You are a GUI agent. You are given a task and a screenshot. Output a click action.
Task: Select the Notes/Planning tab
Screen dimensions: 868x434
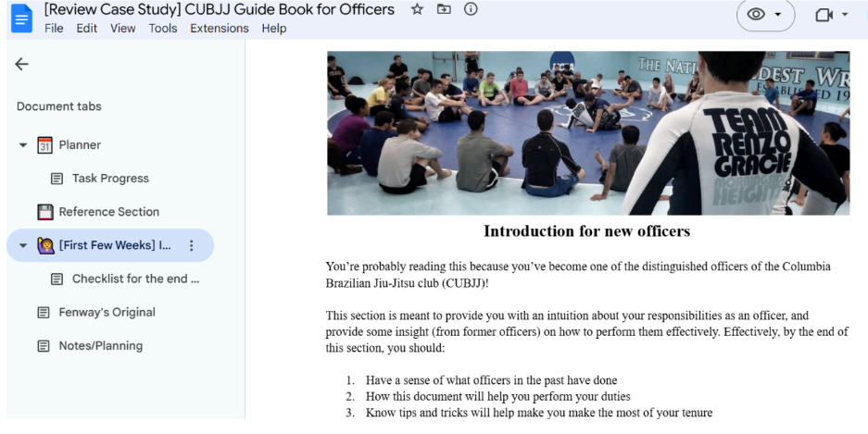click(100, 346)
